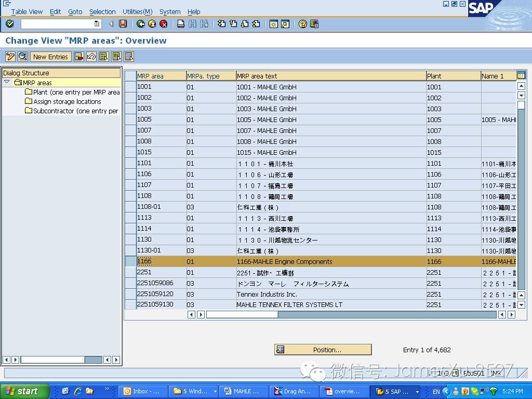Click the command input field
532x399 pixels.
[57, 24]
